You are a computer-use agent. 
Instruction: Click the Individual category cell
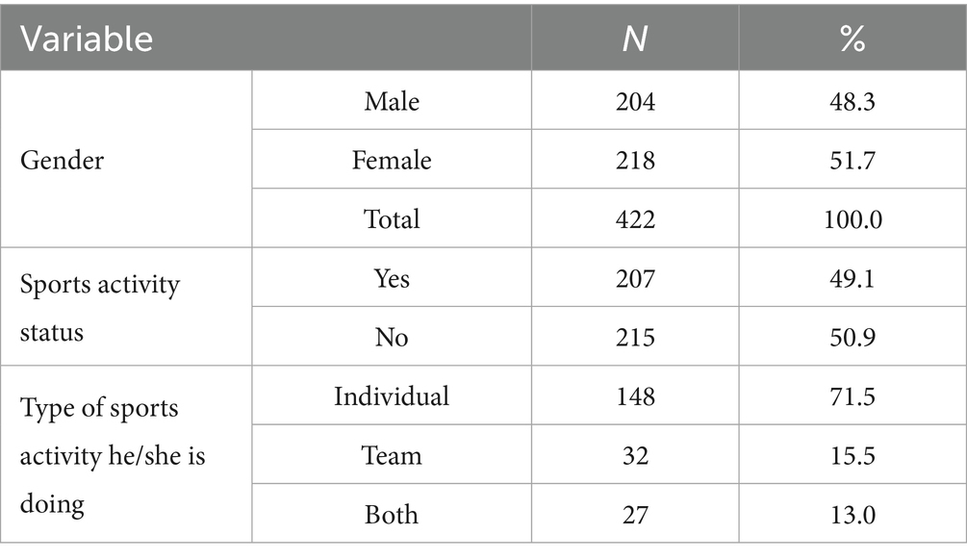pos(392,396)
